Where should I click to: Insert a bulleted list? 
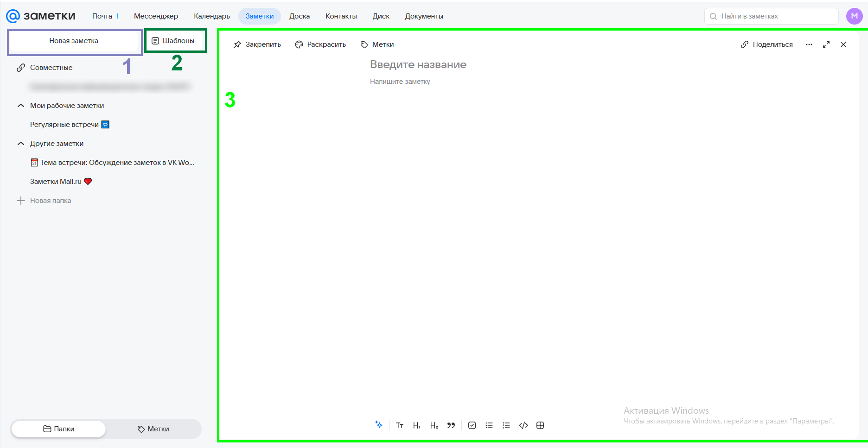(489, 425)
